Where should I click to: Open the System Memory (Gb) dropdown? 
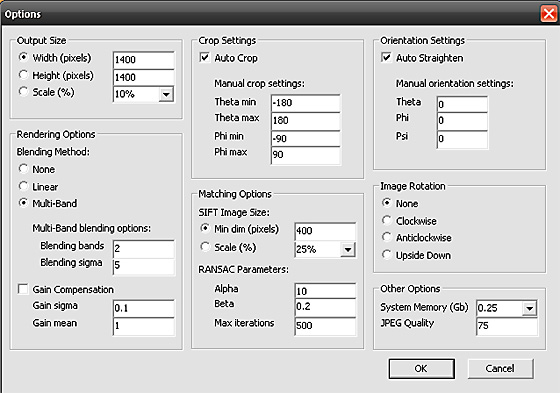[x=530, y=308]
